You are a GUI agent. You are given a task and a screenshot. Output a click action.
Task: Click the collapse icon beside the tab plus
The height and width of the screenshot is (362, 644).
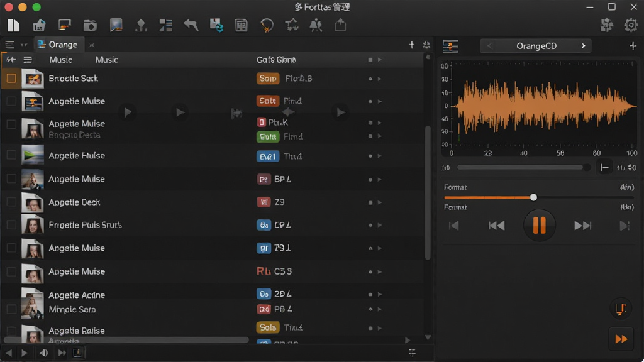pyautogui.click(x=426, y=45)
